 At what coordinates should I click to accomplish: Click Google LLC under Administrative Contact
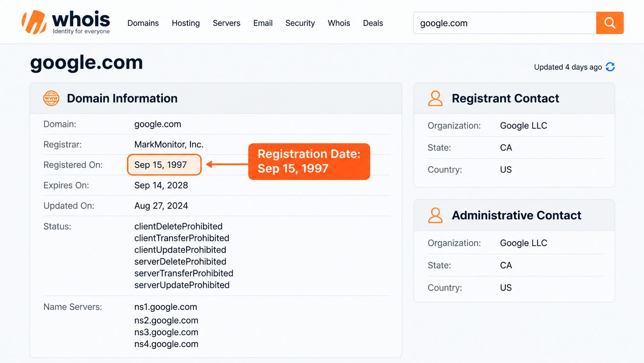(x=523, y=243)
